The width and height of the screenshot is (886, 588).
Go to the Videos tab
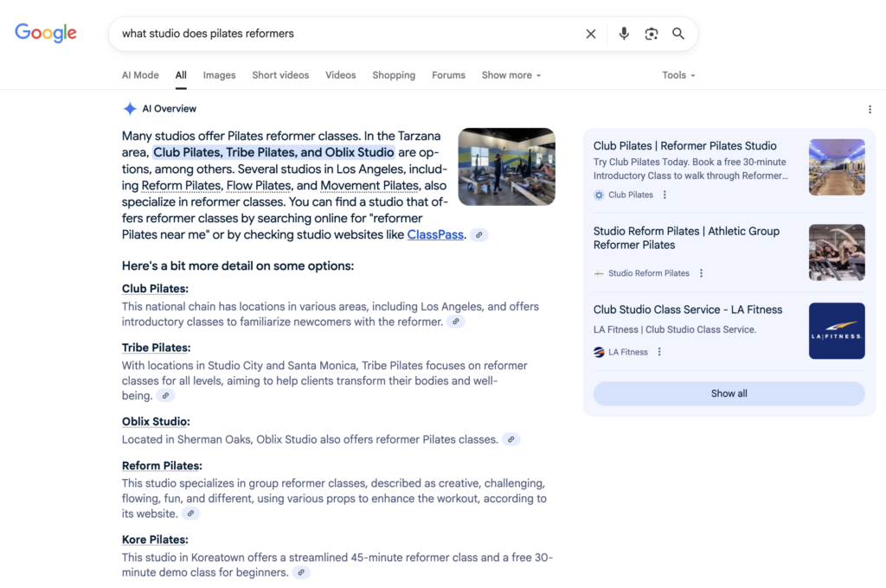[340, 75]
